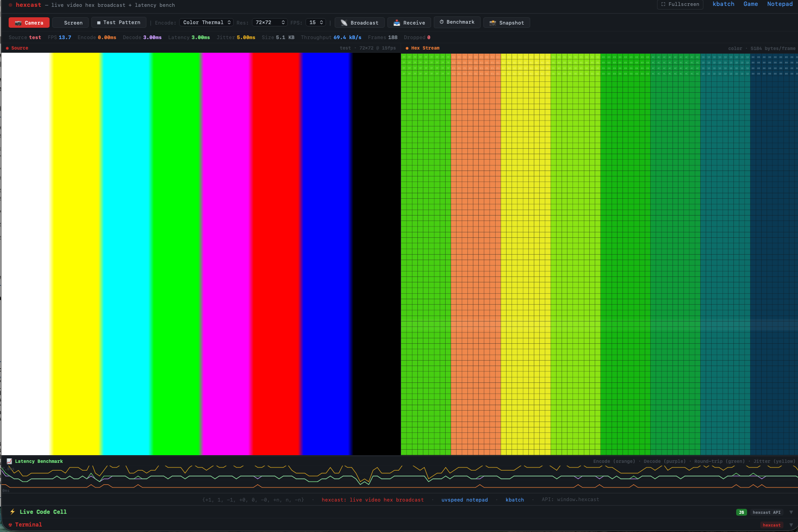Enable the Test Pattern source
The image size is (798, 532).
[118, 22]
